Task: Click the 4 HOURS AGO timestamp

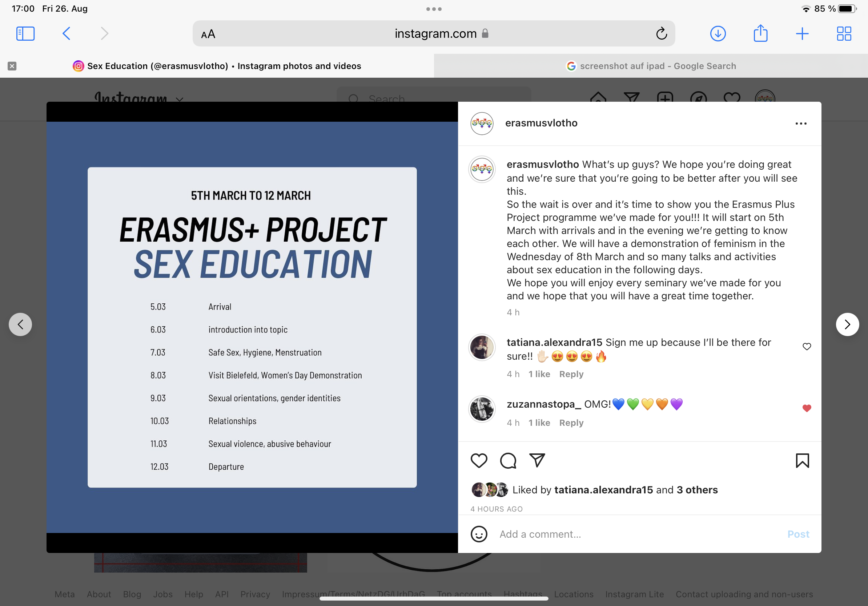Action: click(x=497, y=509)
